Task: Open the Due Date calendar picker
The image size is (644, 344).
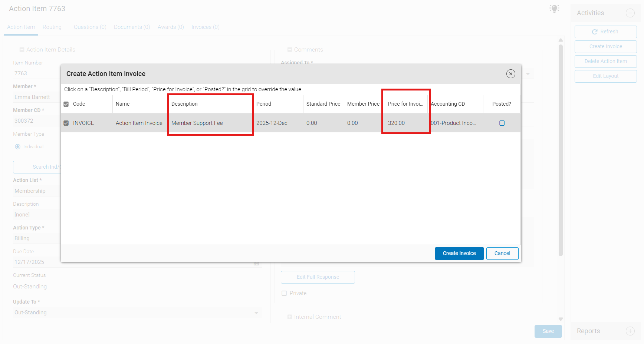Action: 256,263
